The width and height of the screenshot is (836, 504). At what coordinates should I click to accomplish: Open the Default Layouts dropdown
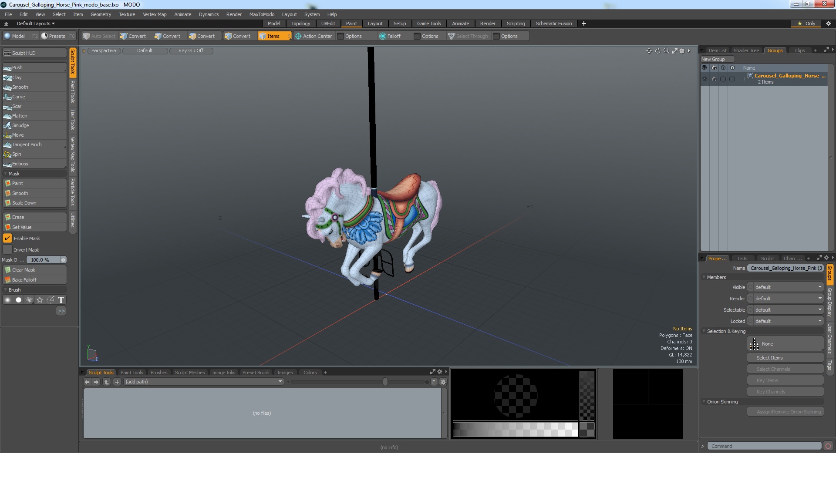[36, 24]
